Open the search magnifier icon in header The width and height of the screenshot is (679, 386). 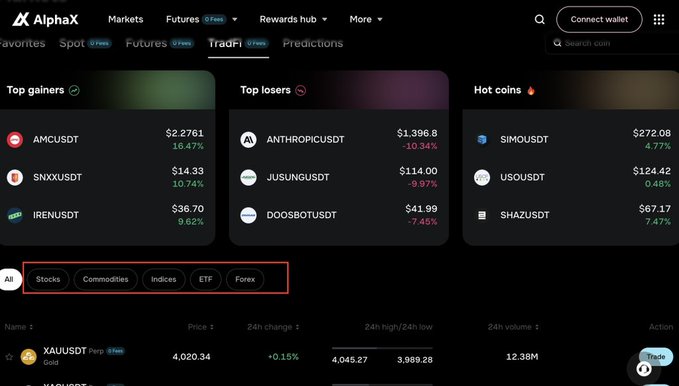click(x=539, y=19)
